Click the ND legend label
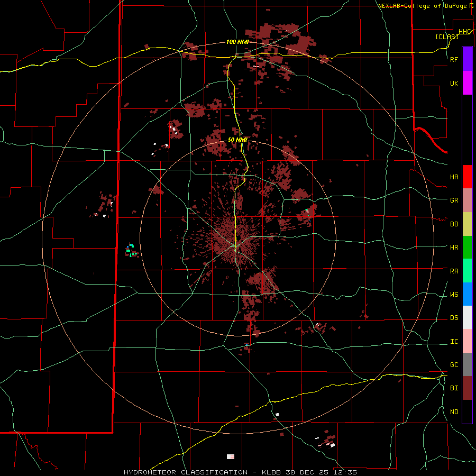The image size is (476, 476). click(454, 412)
